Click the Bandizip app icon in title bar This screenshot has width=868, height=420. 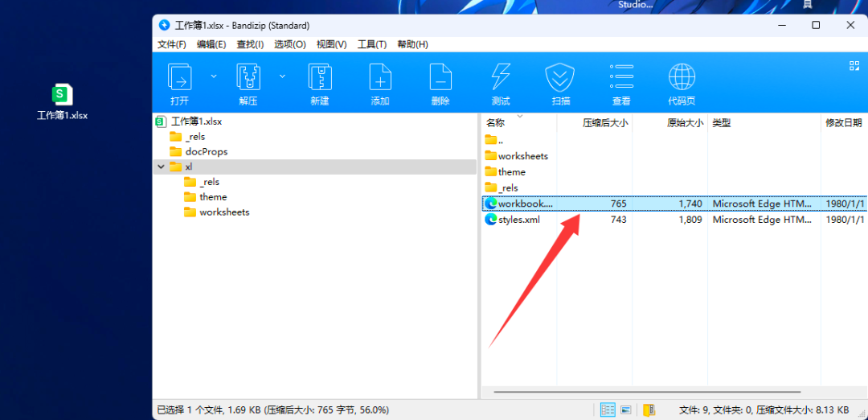point(164,26)
